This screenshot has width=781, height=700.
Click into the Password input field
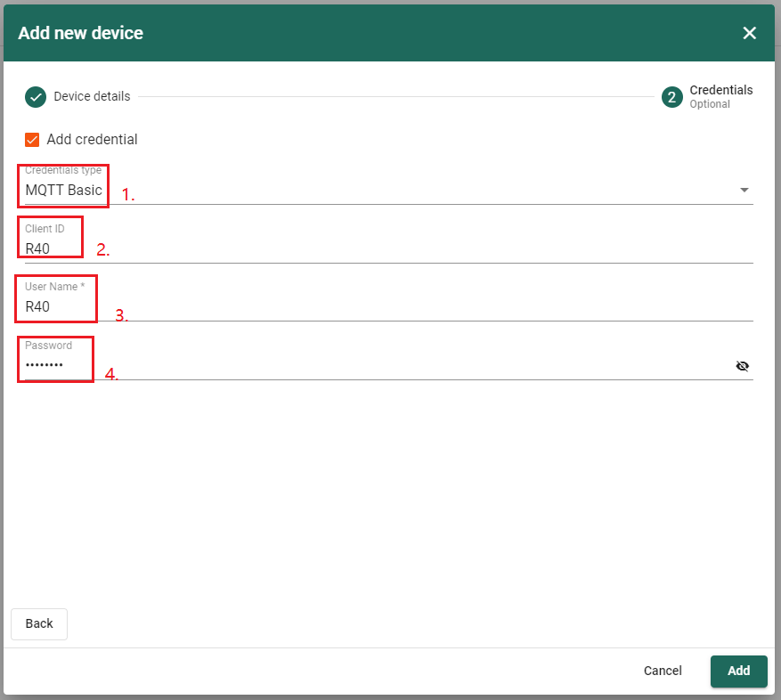point(374,366)
